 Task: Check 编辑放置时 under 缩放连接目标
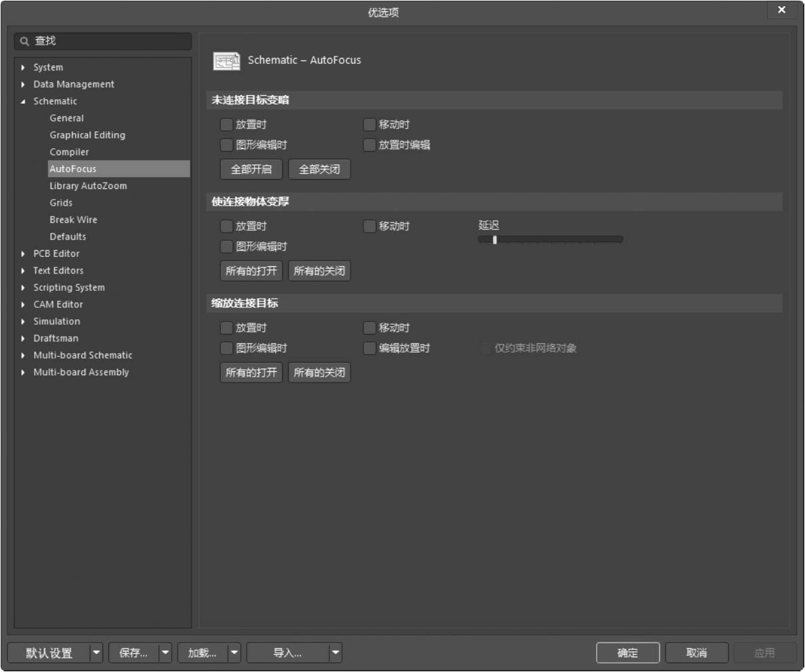click(x=370, y=348)
